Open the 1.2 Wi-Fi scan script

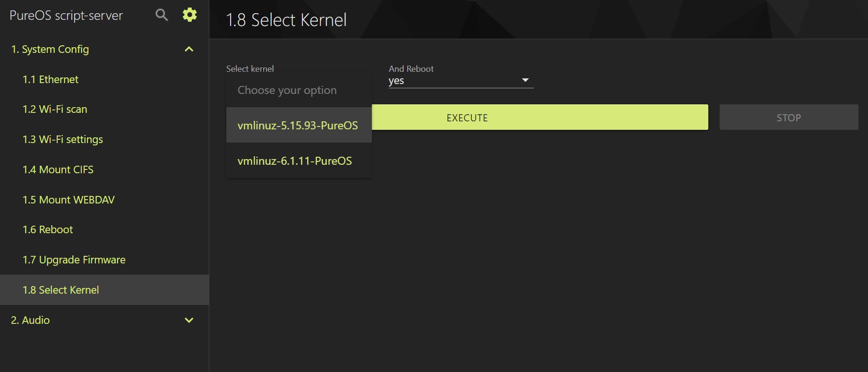click(x=55, y=109)
